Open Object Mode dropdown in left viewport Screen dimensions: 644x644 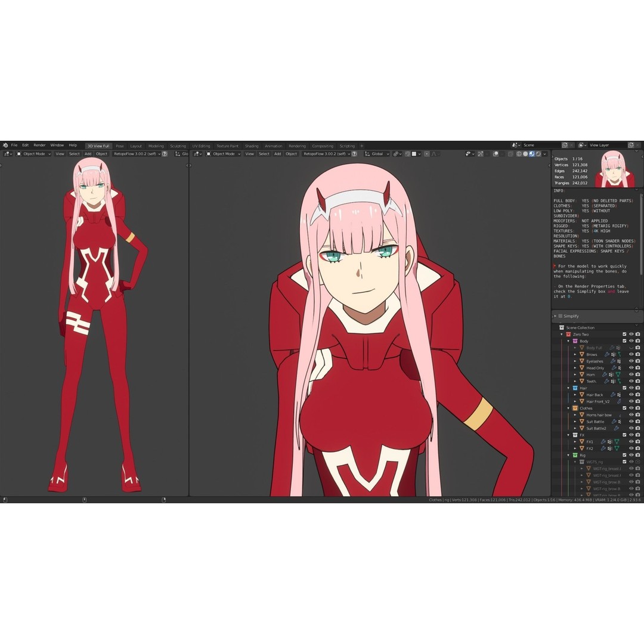[x=33, y=154]
